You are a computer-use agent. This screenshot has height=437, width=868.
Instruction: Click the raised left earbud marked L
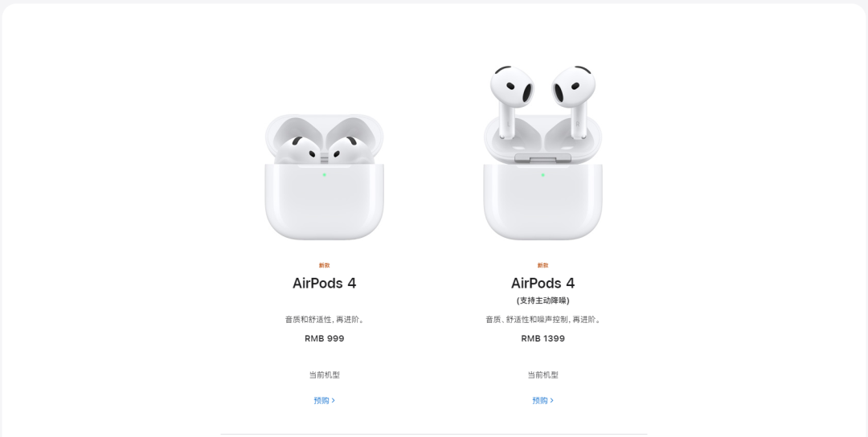click(511, 100)
